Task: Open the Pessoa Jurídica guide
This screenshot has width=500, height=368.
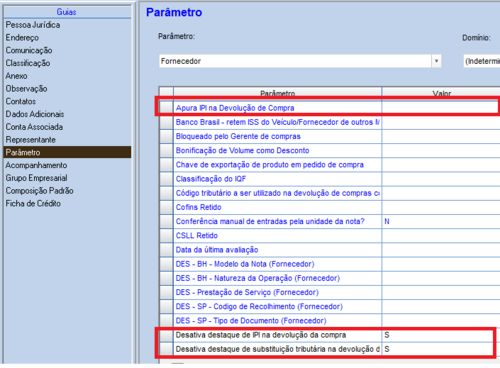Action: 33,25
